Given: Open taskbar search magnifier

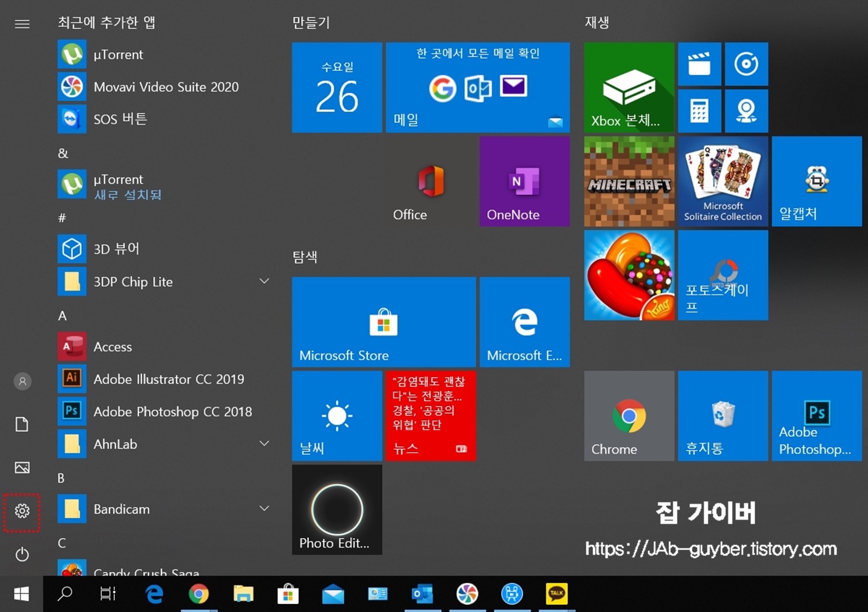Looking at the screenshot, I should (65, 594).
